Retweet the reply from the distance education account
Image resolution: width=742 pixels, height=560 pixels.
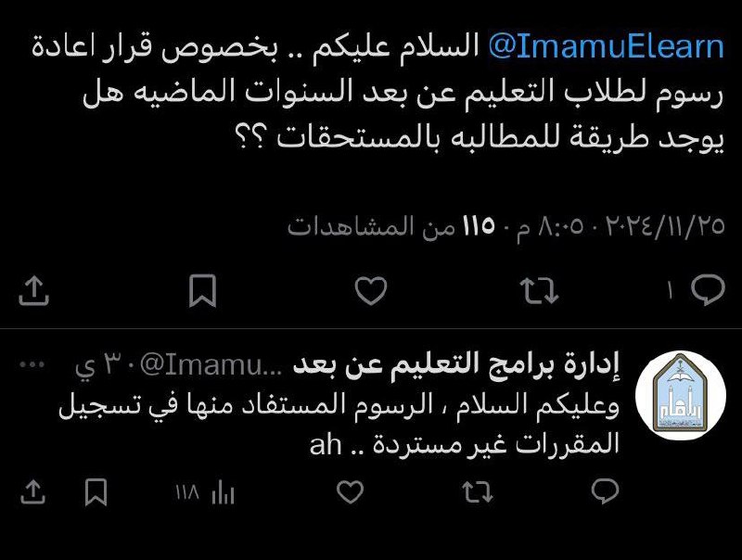(x=478, y=491)
